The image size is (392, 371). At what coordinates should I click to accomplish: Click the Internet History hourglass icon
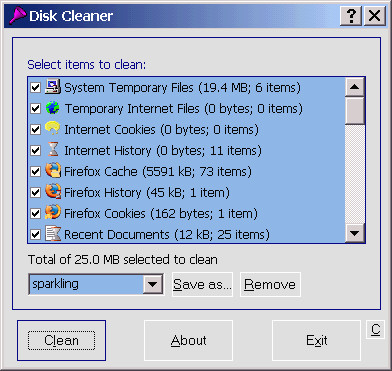[x=53, y=150]
